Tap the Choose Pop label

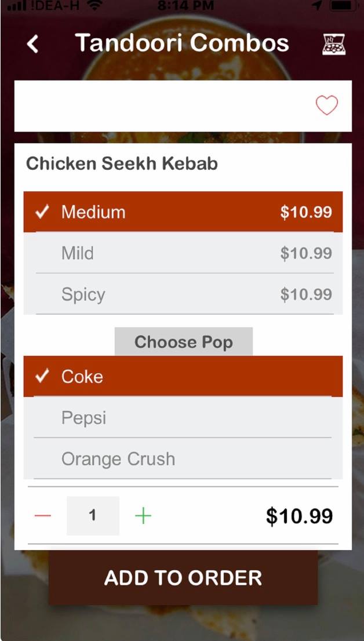tap(184, 342)
